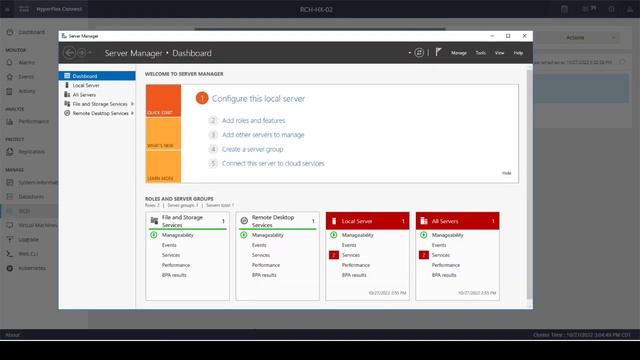
Task: Open Activity in HyperFlex sidebar
Action: (27, 91)
